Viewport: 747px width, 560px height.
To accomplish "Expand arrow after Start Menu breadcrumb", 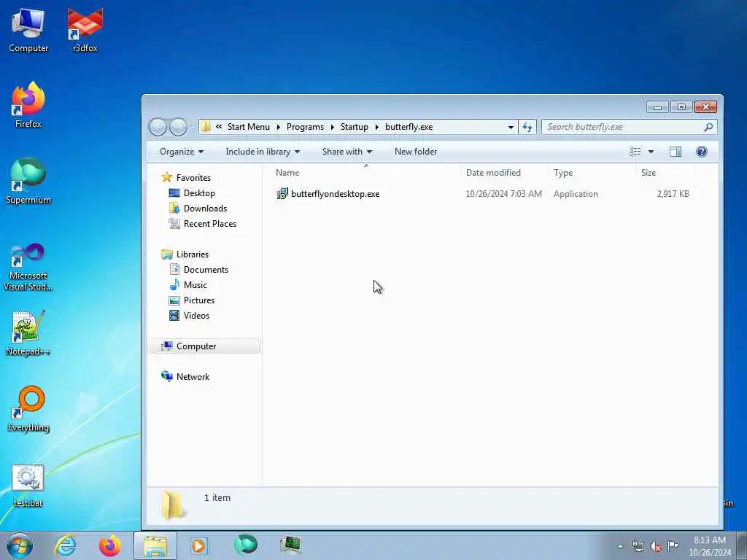I will [278, 127].
